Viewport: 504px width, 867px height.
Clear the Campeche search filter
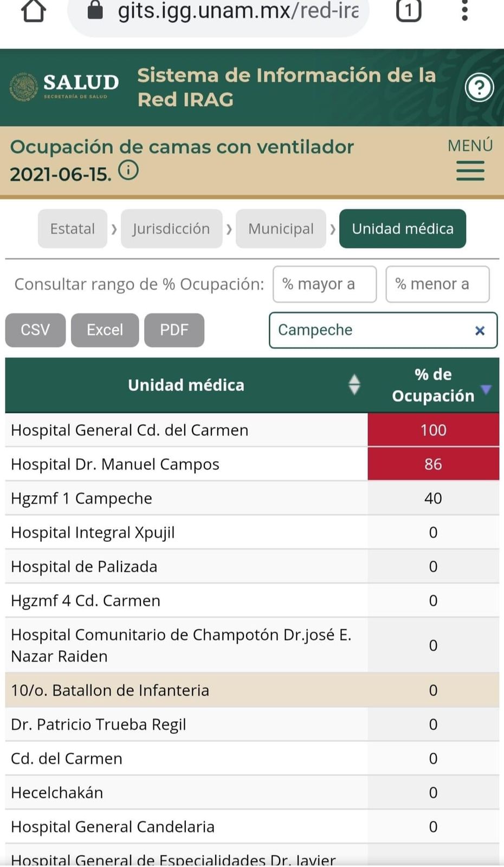point(480,331)
